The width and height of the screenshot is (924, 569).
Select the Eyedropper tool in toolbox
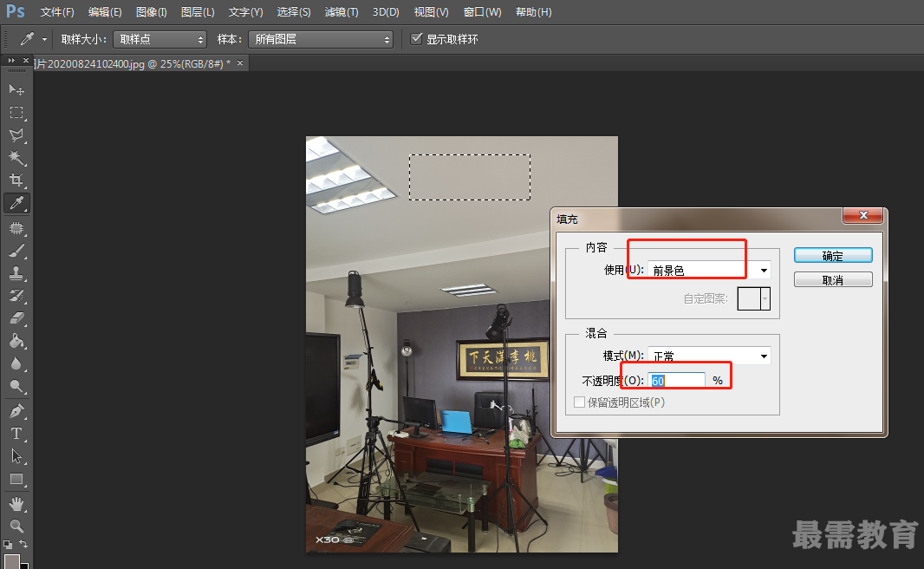tap(16, 203)
